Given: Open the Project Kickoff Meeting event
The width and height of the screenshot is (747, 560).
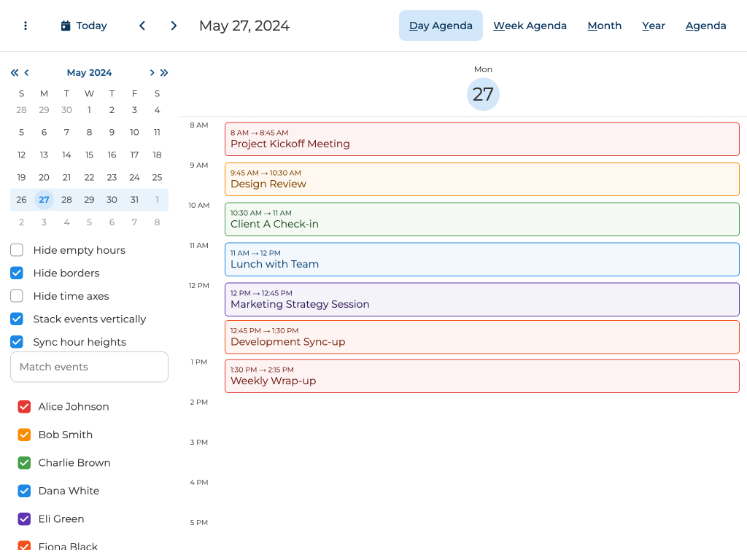Looking at the screenshot, I should pos(481,139).
